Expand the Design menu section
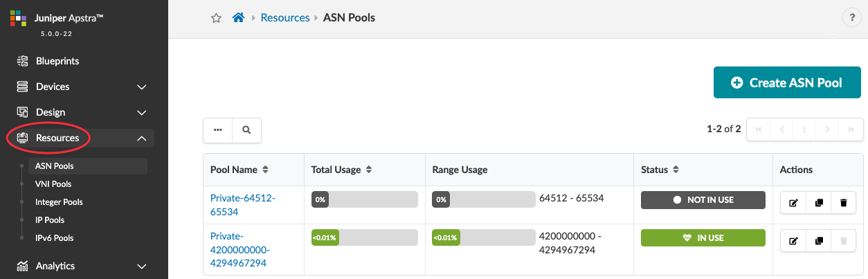 (142, 113)
